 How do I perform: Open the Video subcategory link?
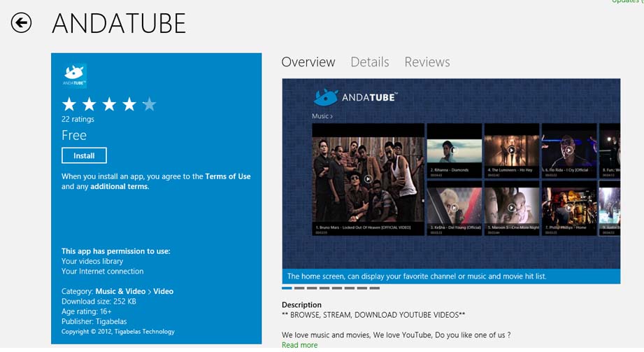[x=164, y=291]
